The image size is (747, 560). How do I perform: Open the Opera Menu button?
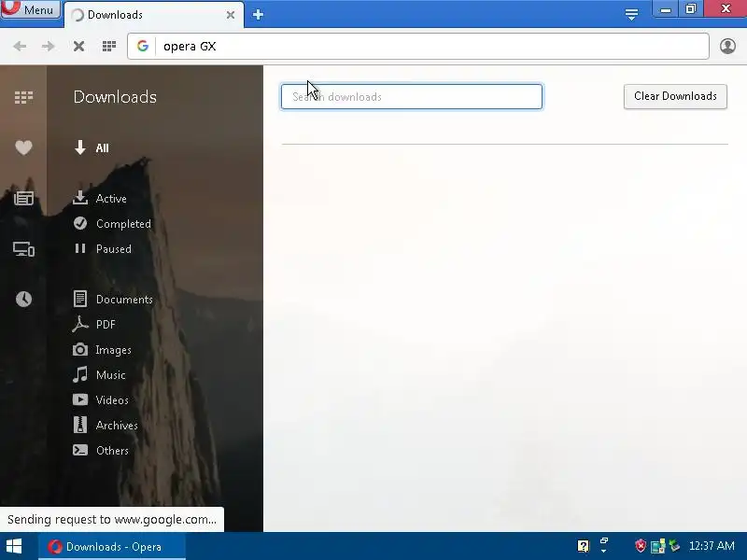pyautogui.click(x=31, y=9)
